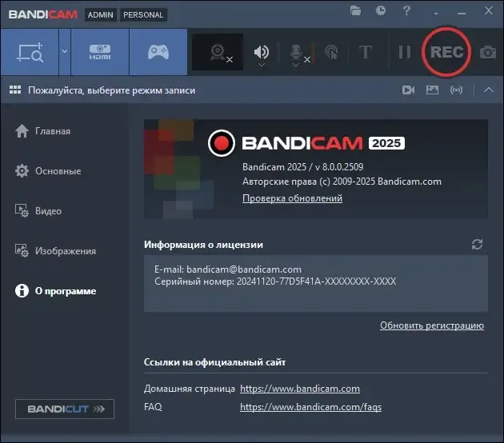The height and width of the screenshot is (443, 504).
Task: Click the ADMIN badge in title bar
Action: 101,14
